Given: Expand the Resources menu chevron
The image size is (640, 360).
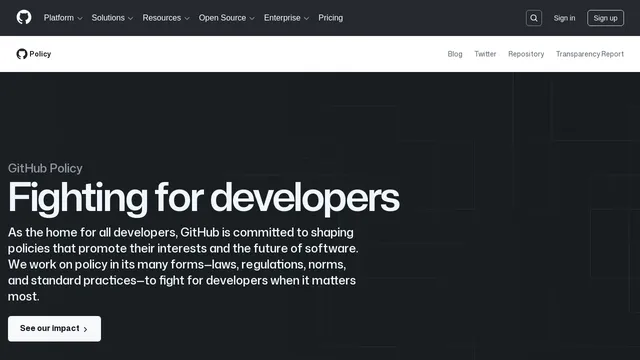Looking at the screenshot, I should 187,18.
